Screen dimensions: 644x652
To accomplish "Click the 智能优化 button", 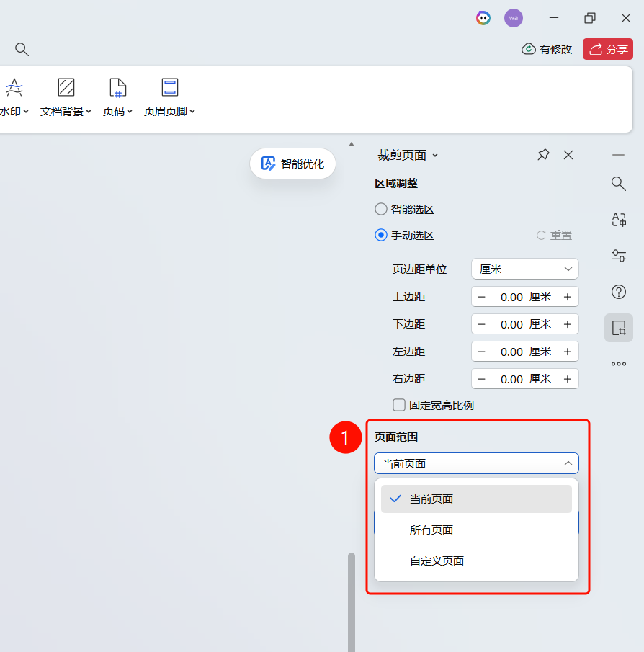I will [x=292, y=164].
